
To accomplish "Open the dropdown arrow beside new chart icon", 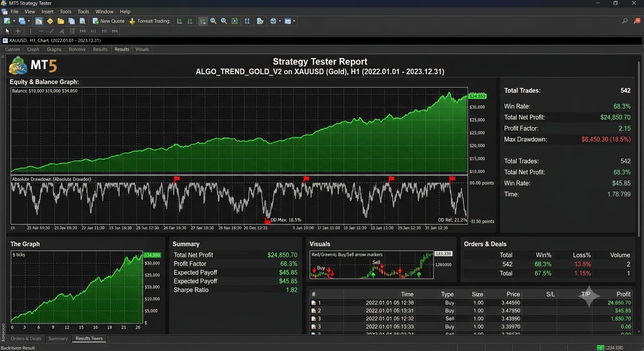I will pyautogui.click(x=14, y=21).
